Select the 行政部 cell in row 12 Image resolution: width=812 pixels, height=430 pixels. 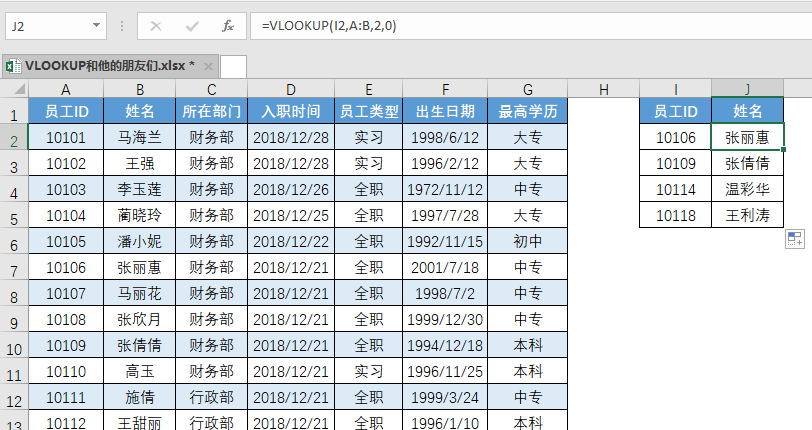pyautogui.click(x=212, y=397)
